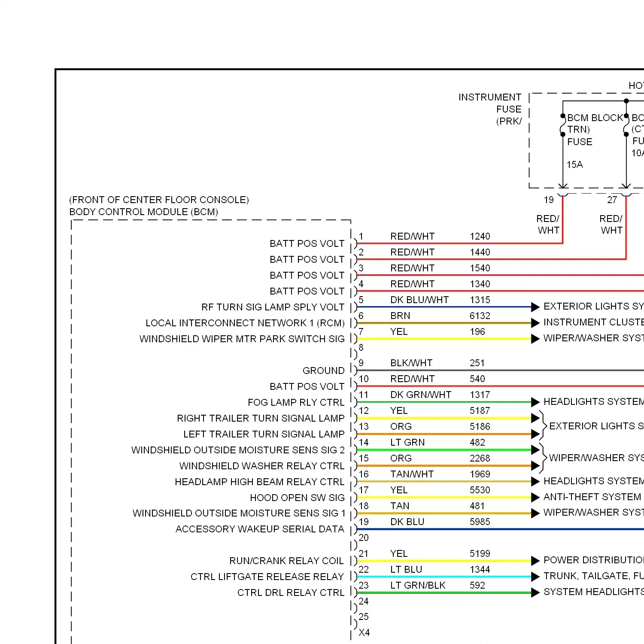The height and width of the screenshot is (644, 644).
Task: Click the HOOD OPEN SW SIG label
Action: click(297, 498)
